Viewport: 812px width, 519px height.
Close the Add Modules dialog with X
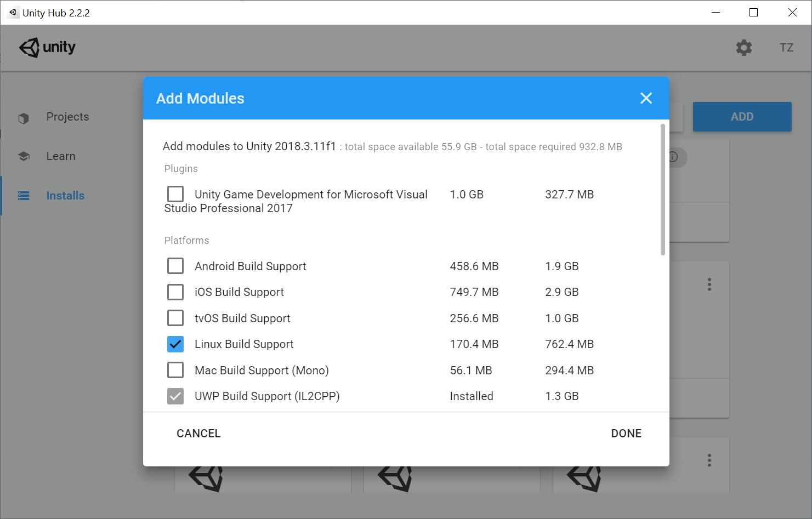[x=646, y=98]
